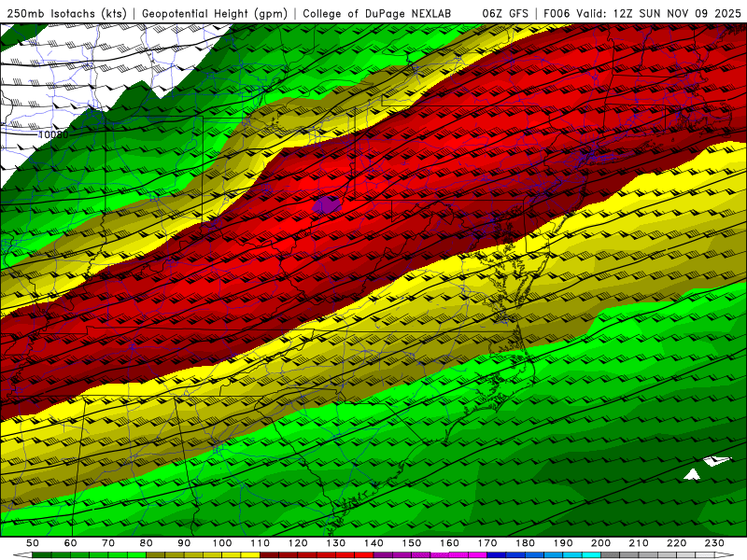This screenshot has height=560, width=747.
Task: Click the purple jet maximum blob on the map
Action: (328, 205)
